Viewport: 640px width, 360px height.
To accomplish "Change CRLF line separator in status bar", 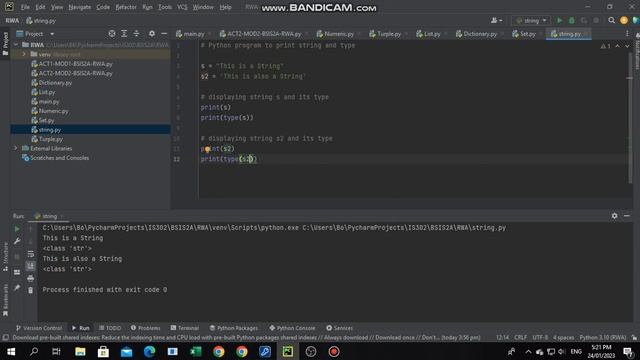I will pyautogui.click(x=520, y=338).
